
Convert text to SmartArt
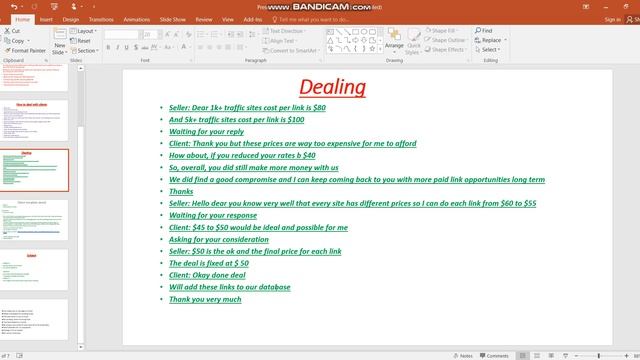point(290,51)
